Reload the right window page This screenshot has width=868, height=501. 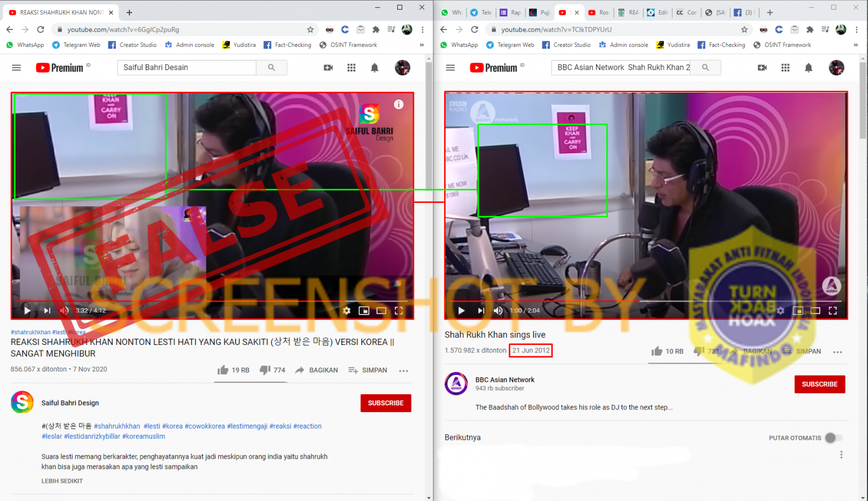tap(475, 29)
